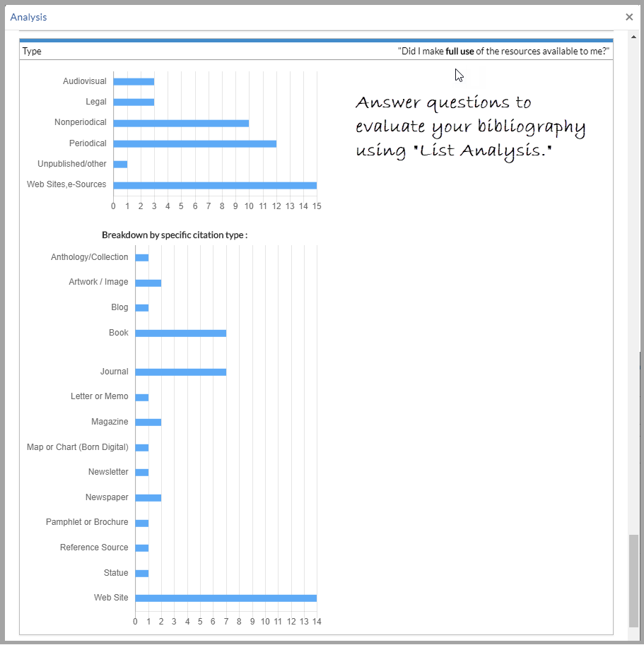This screenshot has height=645, width=644.
Task: Select the Artwork / Image bar
Action: [x=148, y=282]
